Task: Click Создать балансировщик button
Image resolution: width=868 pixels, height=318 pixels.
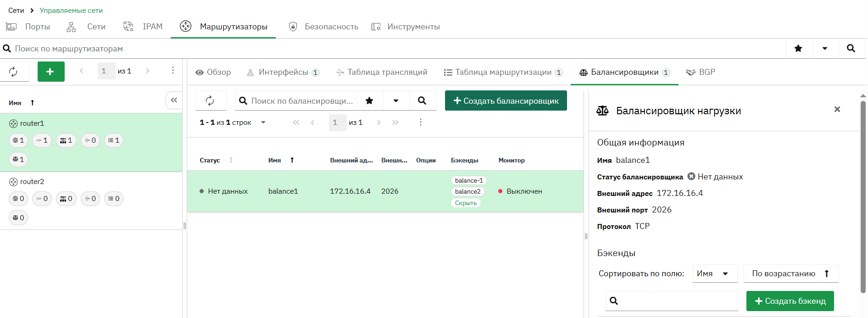Action: tap(506, 100)
